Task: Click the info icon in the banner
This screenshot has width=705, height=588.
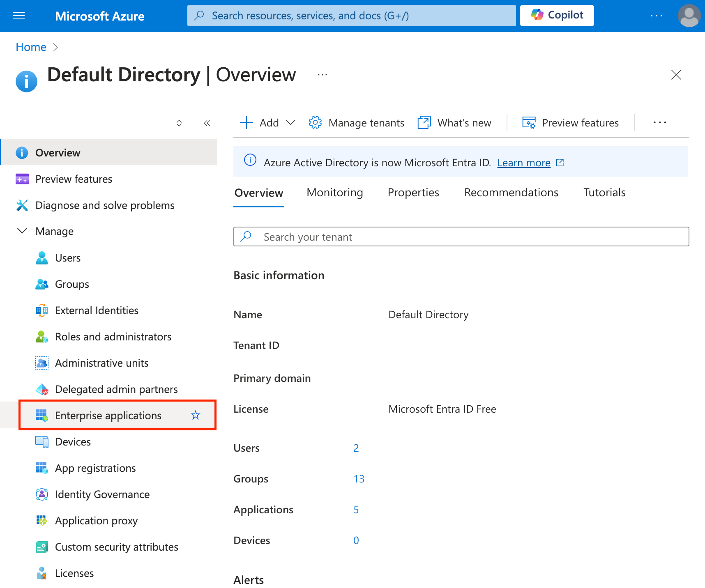Action: pos(250,160)
